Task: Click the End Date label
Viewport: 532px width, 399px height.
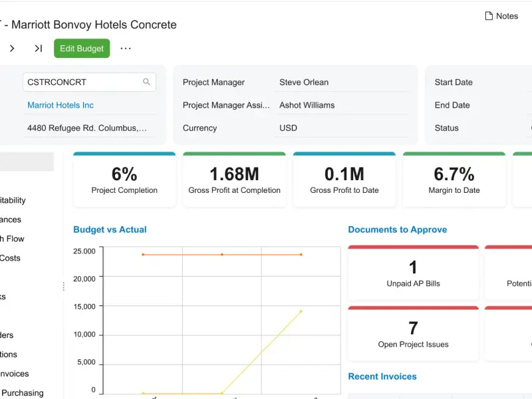Action: coord(452,105)
